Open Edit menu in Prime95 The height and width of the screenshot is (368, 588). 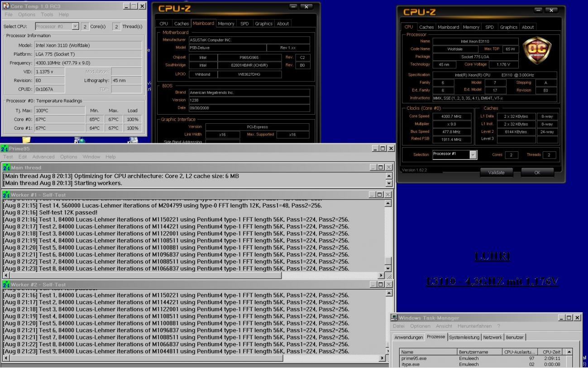(x=23, y=157)
